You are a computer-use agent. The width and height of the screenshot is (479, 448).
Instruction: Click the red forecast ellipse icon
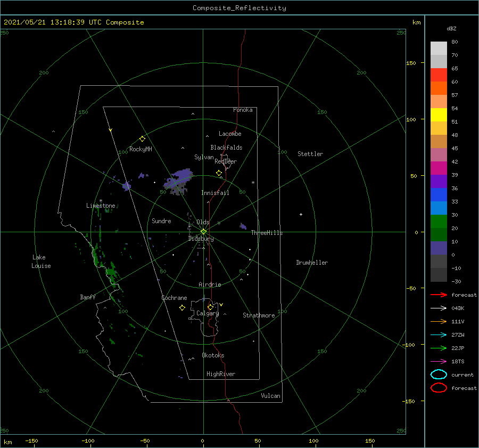pos(439,388)
